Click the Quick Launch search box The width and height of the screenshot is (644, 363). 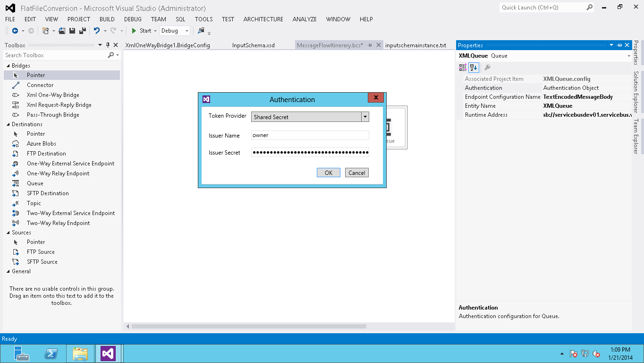(542, 8)
